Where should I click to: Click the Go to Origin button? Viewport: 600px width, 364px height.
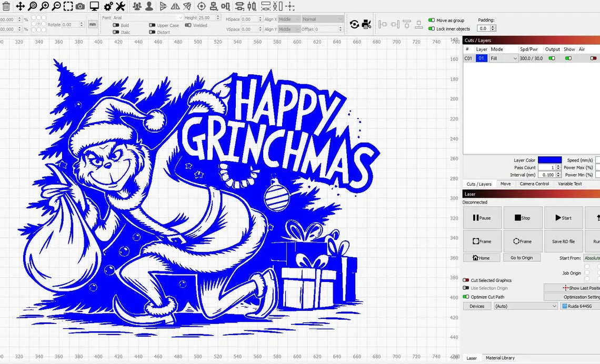click(x=521, y=258)
